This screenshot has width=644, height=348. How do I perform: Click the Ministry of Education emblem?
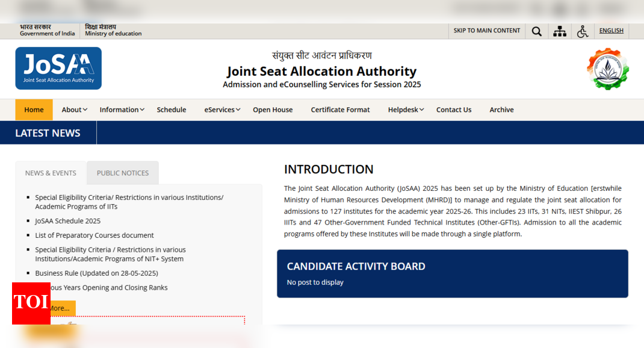pos(608,69)
